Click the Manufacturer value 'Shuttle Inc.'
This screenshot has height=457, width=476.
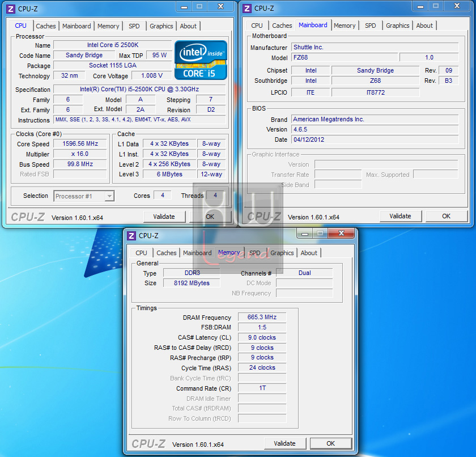[375, 47]
